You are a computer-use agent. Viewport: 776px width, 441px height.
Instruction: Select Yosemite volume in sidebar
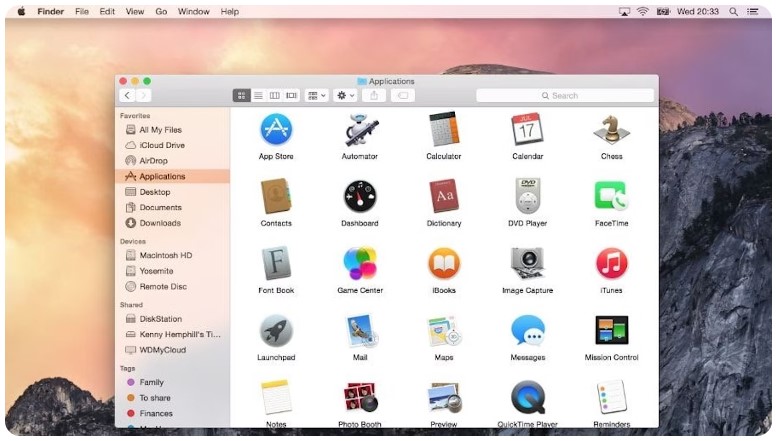pyautogui.click(x=173, y=271)
